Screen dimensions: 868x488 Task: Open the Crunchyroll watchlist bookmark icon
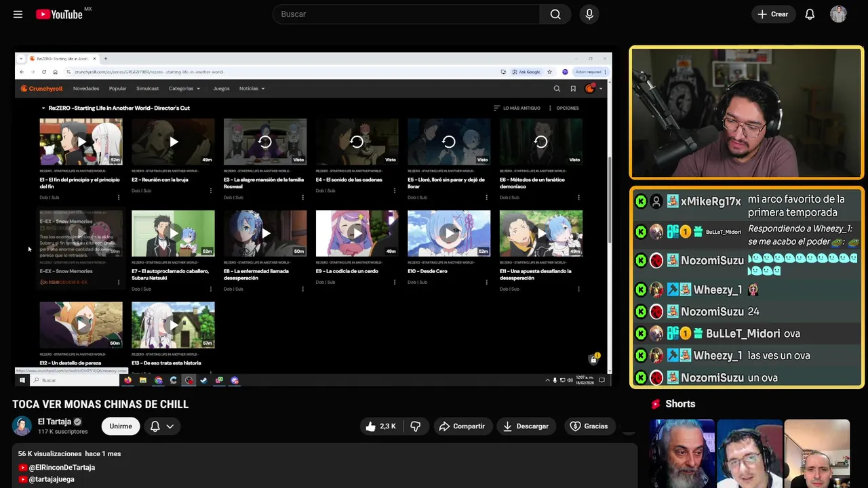coord(573,89)
